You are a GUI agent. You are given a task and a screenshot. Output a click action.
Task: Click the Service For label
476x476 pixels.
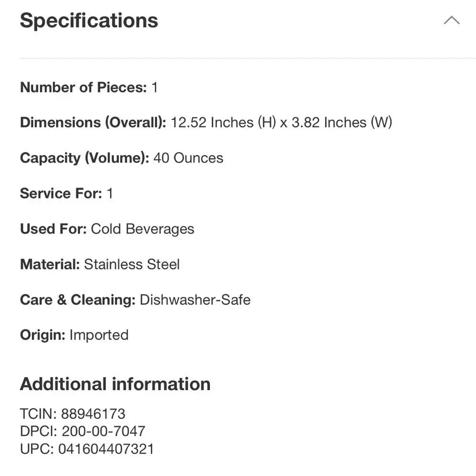click(x=61, y=193)
